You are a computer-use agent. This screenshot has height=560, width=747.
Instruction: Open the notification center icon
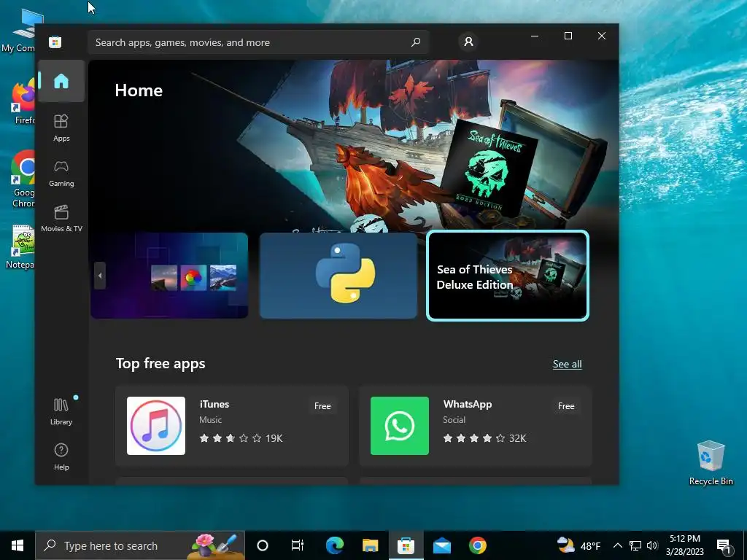point(724,545)
